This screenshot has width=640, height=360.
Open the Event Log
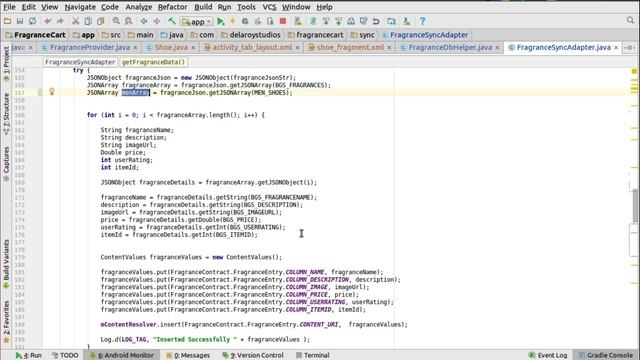point(548,355)
